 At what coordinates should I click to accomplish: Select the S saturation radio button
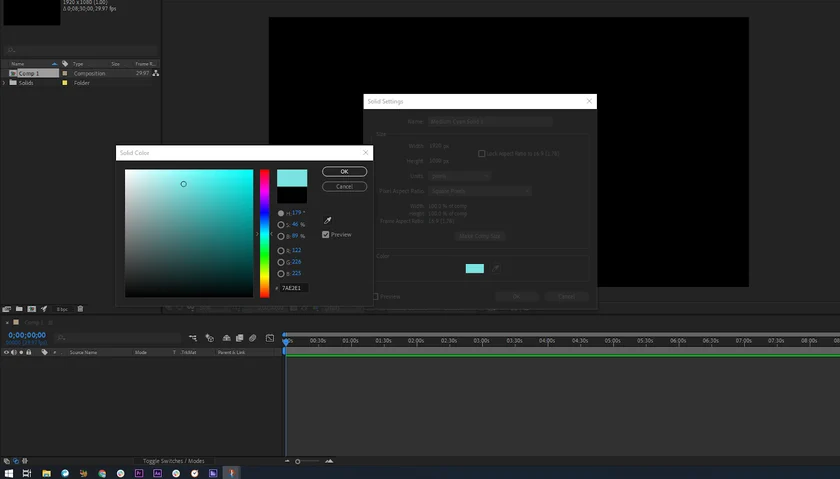coord(281,225)
